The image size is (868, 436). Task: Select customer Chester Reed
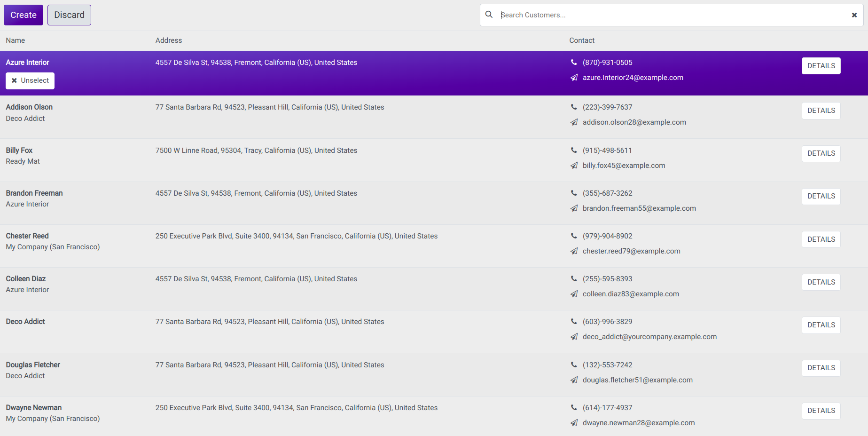click(27, 236)
